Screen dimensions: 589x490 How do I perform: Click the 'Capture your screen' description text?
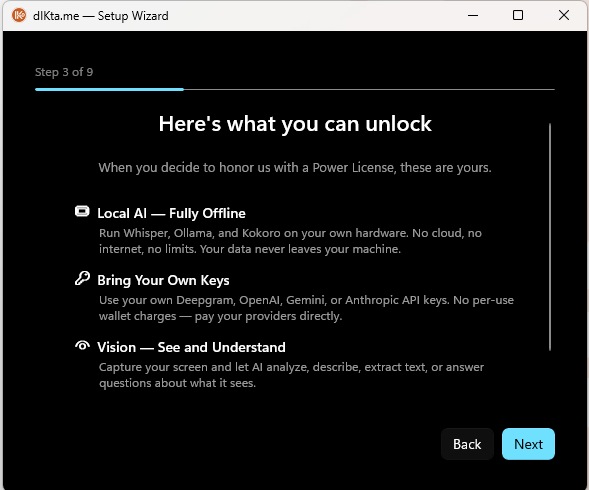pyautogui.click(x=291, y=375)
